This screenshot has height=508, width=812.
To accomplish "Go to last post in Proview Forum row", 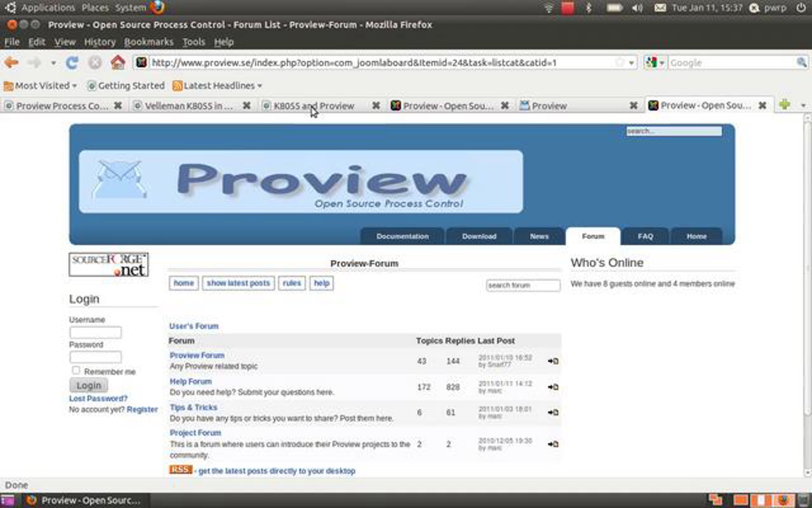I will tap(553, 361).
